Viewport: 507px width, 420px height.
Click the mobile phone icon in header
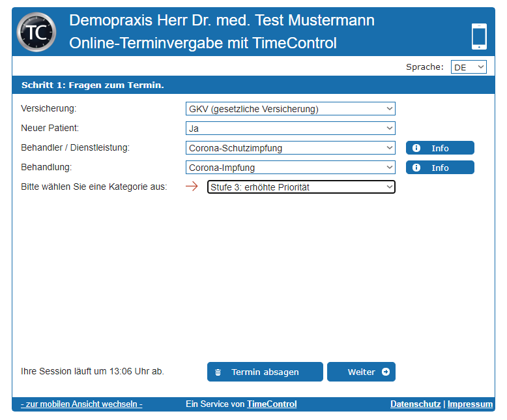pyautogui.click(x=479, y=37)
